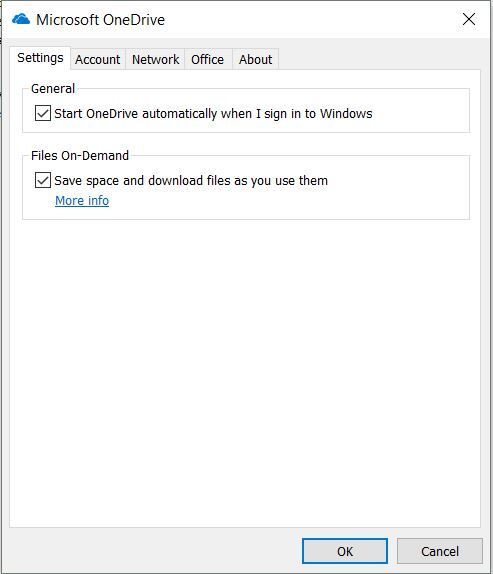Viewport: 493px width, 574px height.
Task: Click the Microsoft OneDrive title text
Action: (100, 20)
